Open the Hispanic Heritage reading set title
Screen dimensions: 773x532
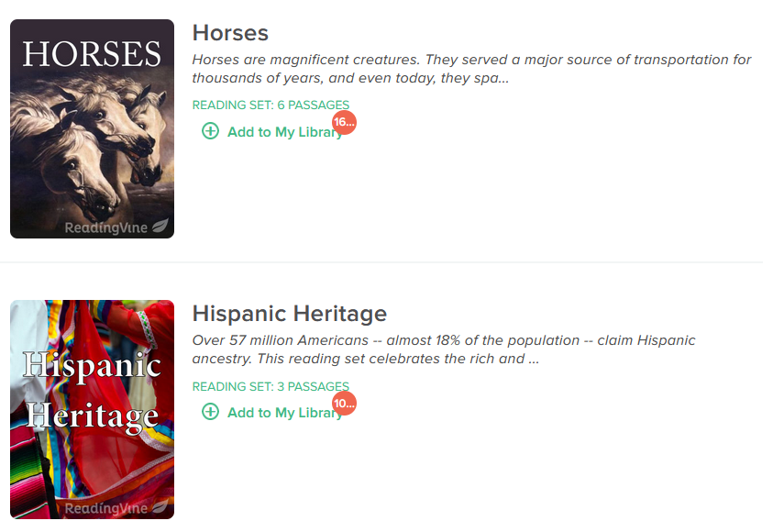click(290, 314)
